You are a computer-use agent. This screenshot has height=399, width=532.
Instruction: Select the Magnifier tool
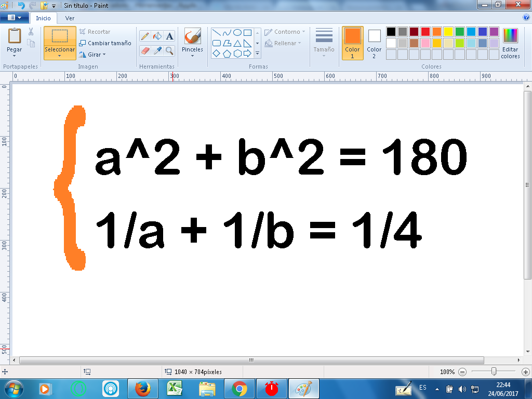(x=169, y=50)
